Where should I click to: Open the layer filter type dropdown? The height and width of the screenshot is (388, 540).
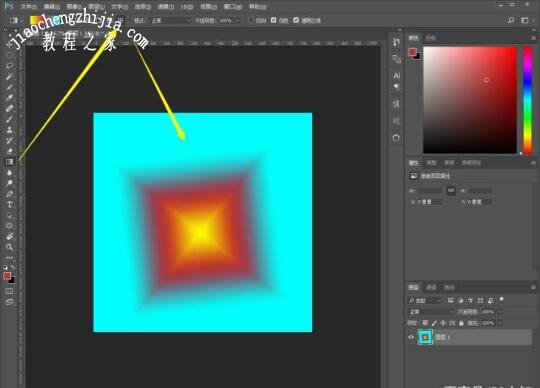tap(424, 301)
